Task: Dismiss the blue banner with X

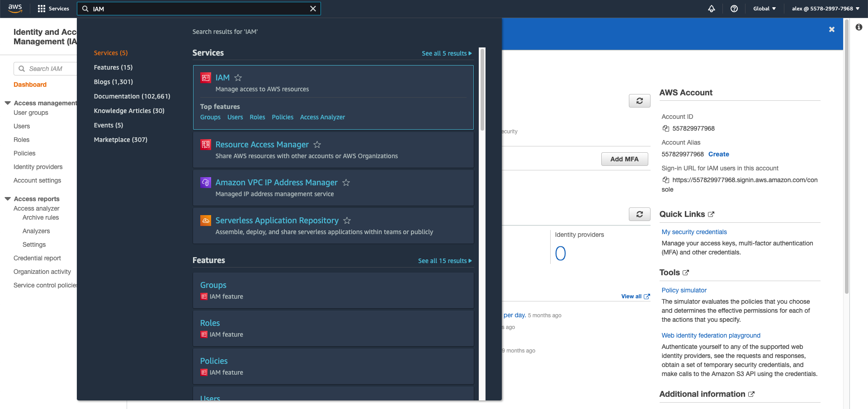Action: click(832, 29)
